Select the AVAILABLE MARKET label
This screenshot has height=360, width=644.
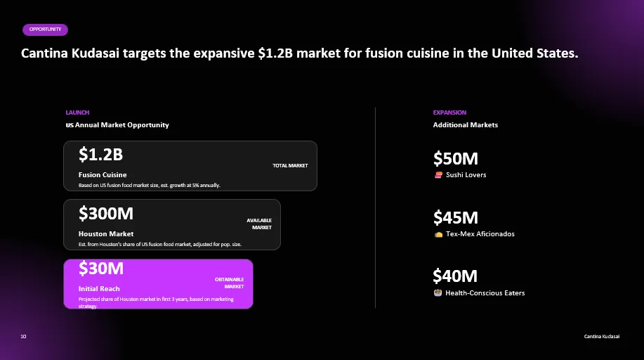pos(259,224)
